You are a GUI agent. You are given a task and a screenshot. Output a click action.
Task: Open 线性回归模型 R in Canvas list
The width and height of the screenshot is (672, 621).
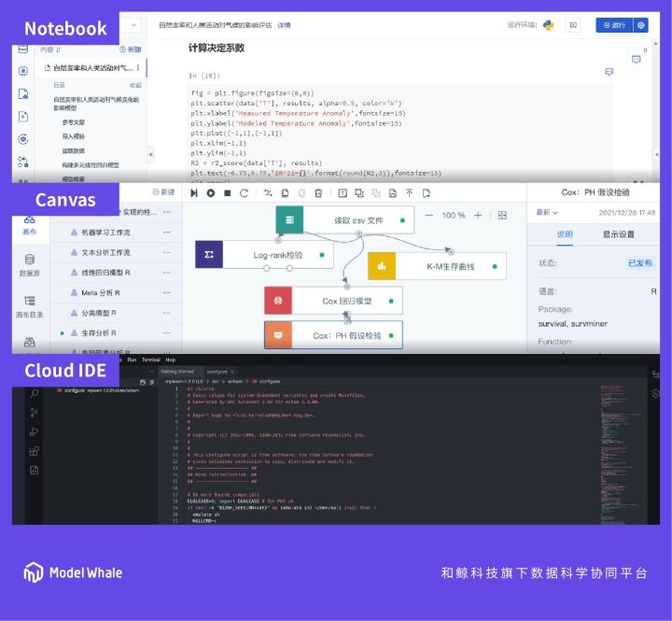105,273
